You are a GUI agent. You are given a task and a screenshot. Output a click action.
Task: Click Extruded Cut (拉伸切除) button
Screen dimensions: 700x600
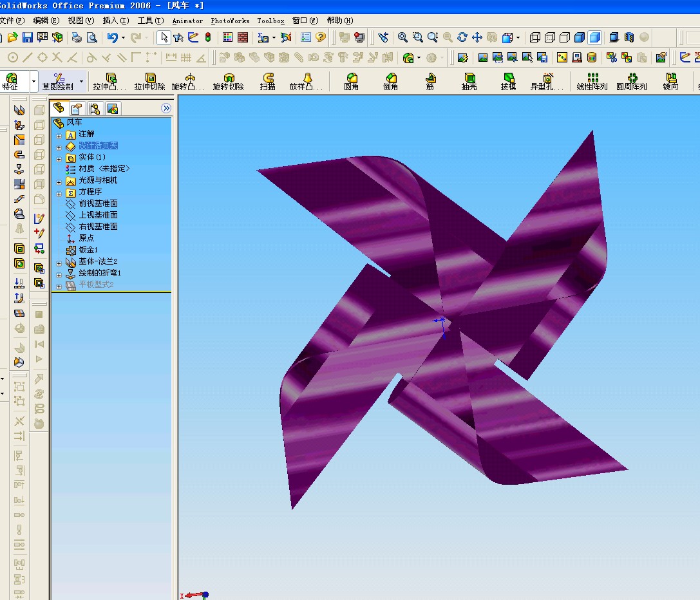[149, 82]
